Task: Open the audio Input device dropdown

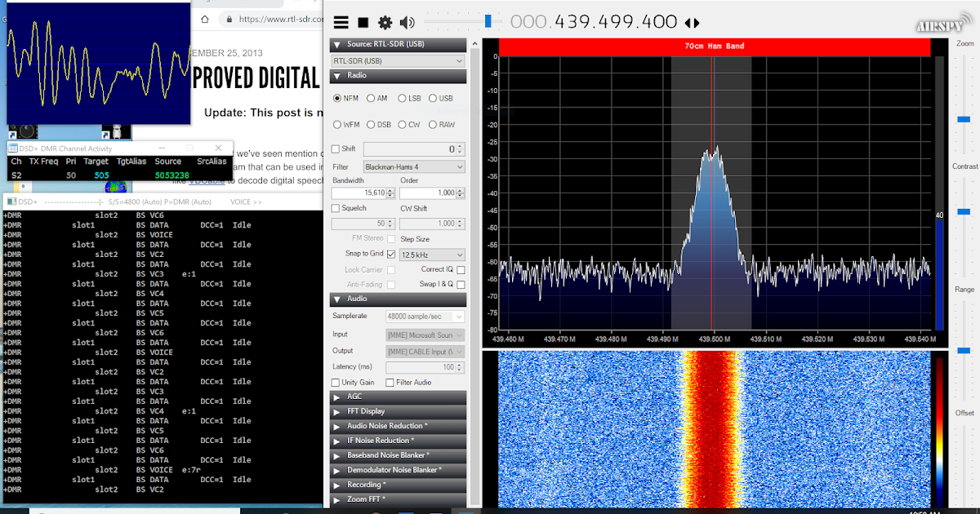Action: [425, 335]
